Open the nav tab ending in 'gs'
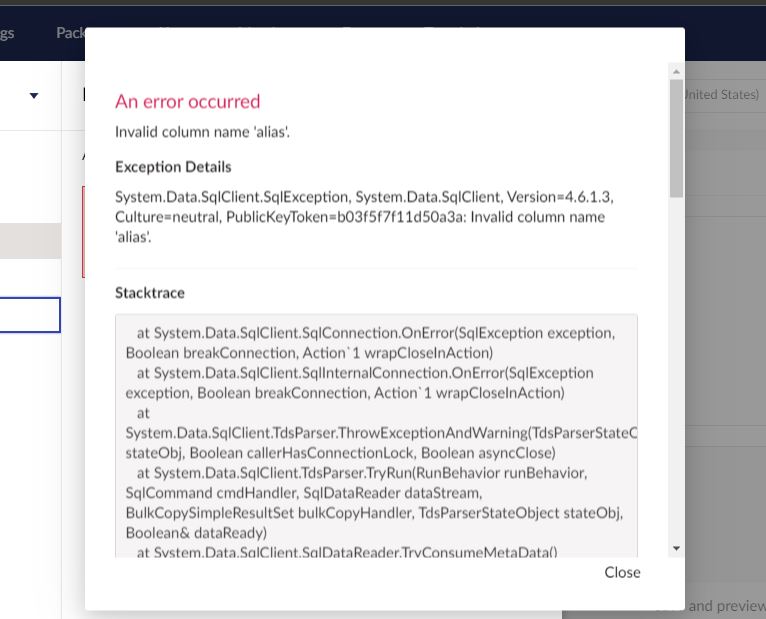Viewport: 766px width, 619px height. point(8,33)
